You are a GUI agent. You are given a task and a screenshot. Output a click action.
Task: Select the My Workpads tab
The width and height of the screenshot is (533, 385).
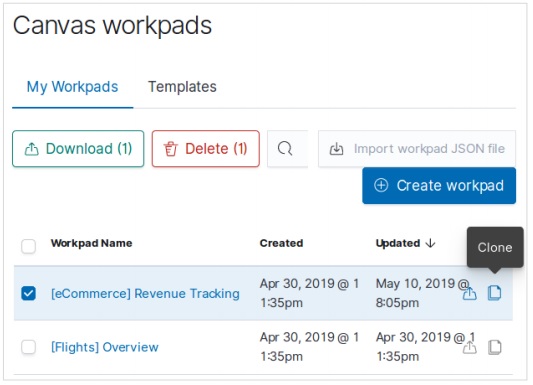point(72,87)
